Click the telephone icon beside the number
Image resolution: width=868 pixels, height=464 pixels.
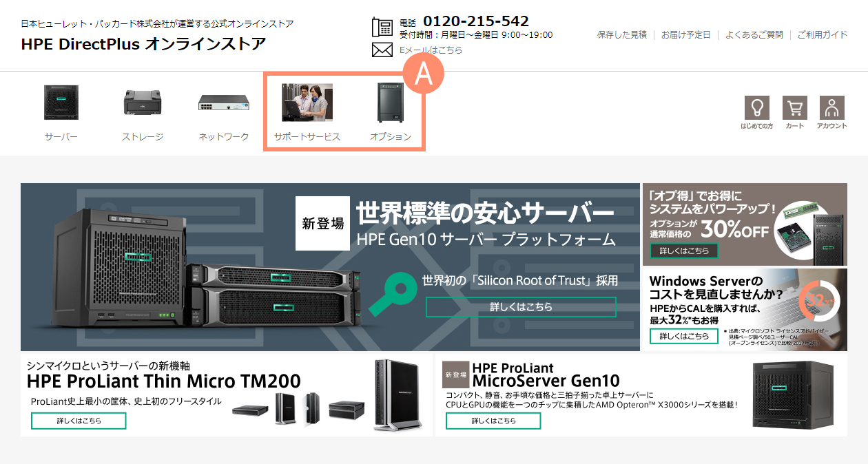coord(382,27)
